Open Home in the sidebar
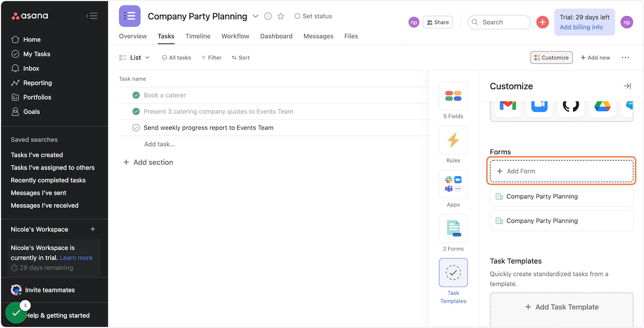Screen dimensions: 644x328 point(32,39)
